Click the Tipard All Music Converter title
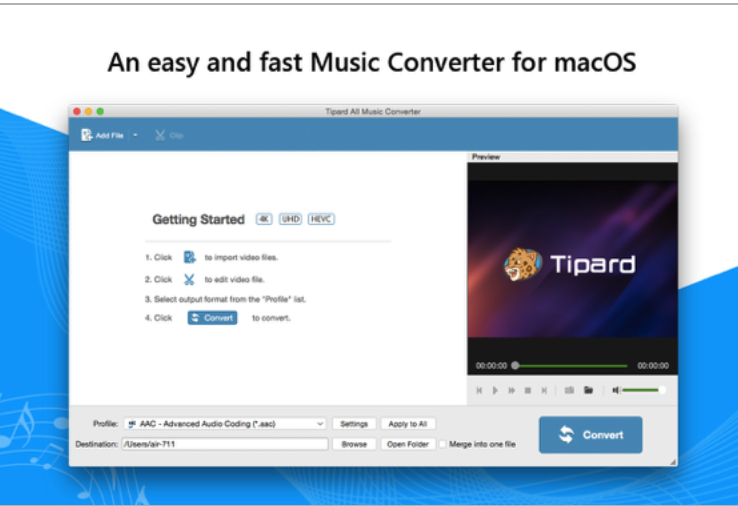The height and width of the screenshot is (506, 738). (x=373, y=112)
